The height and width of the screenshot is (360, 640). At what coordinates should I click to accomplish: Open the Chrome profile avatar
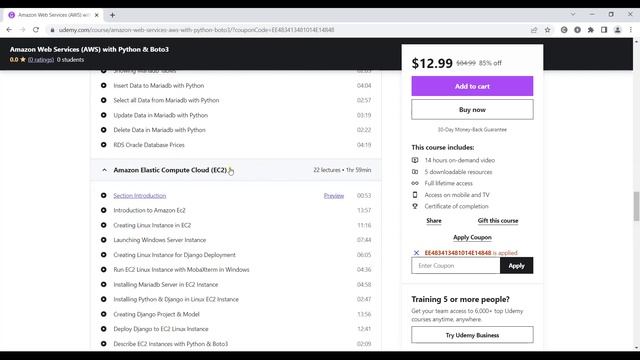pyautogui.click(x=618, y=30)
